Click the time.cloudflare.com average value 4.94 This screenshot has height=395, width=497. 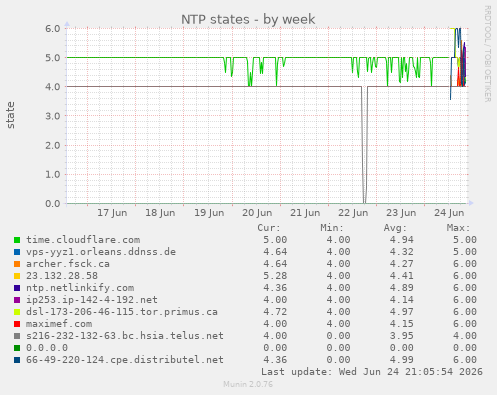click(x=402, y=240)
